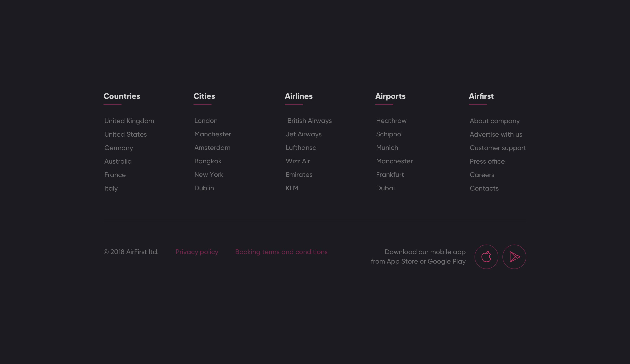Viewport: 630px width, 364px height.
Task: Click the Google Play icon
Action: coord(514,257)
